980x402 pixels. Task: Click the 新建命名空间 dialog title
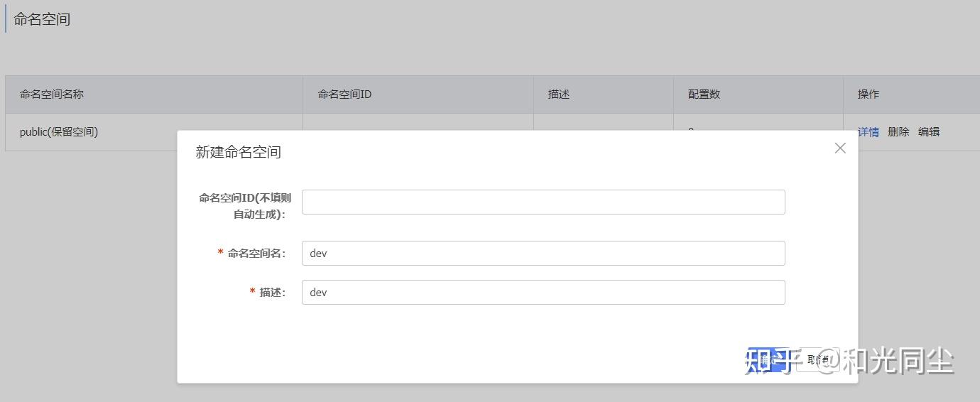239,152
